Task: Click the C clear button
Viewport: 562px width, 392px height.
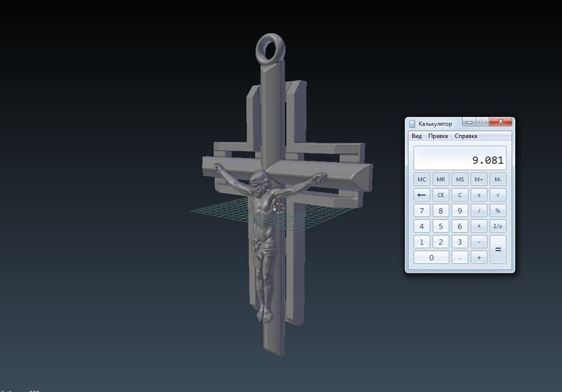Action: click(x=460, y=195)
